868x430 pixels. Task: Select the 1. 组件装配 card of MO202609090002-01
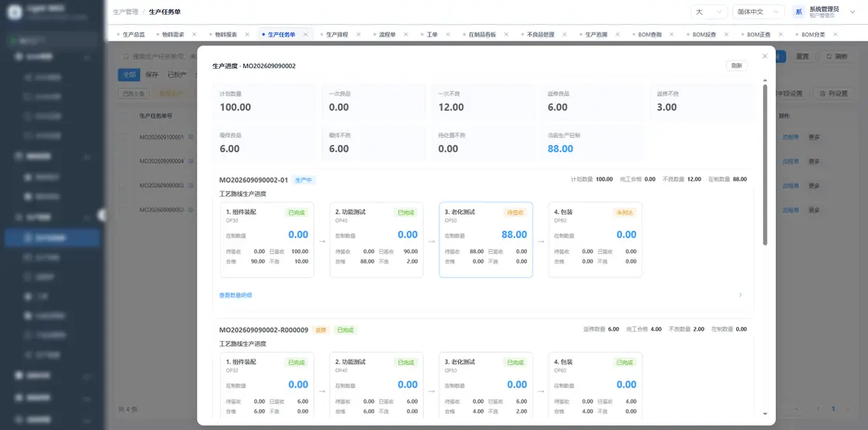(267, 239)
